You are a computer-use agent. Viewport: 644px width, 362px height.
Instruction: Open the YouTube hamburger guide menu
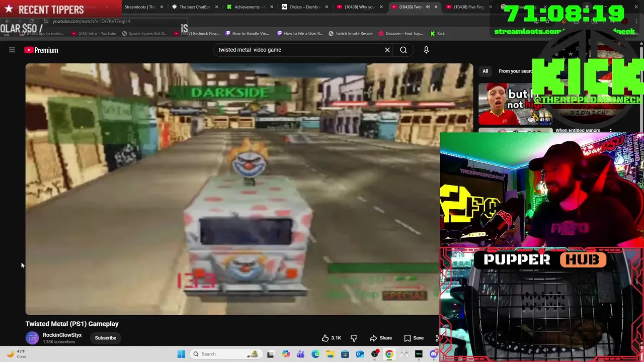click(12, 50)
